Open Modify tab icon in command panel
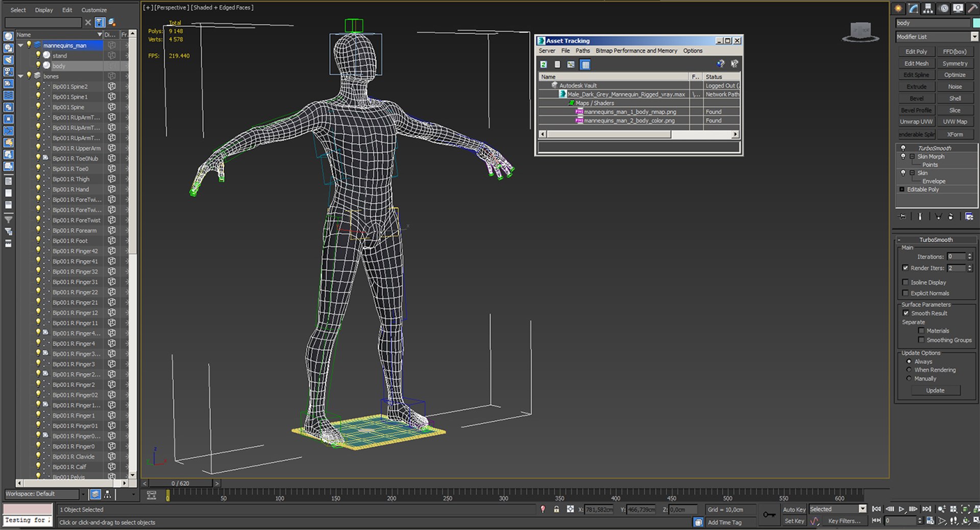 click(x=913, y=8)
